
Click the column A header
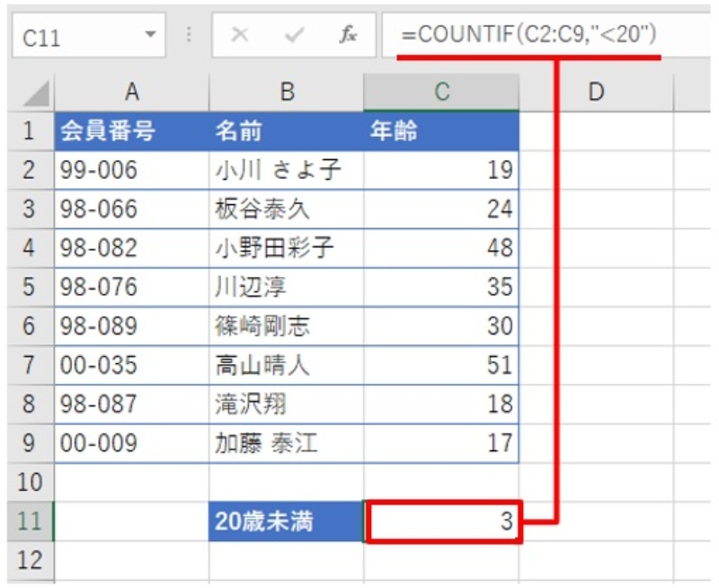pos(133,90)
